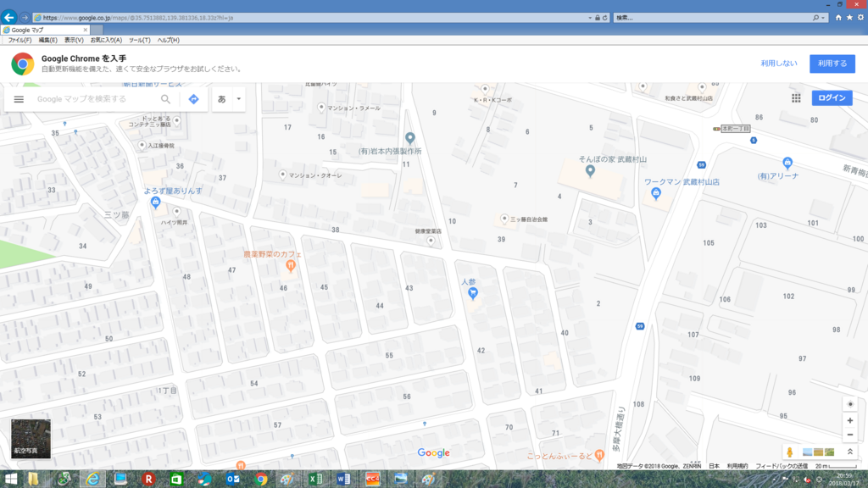Select the そんぽの家 武蔵村山 marker

pos(590,171)
